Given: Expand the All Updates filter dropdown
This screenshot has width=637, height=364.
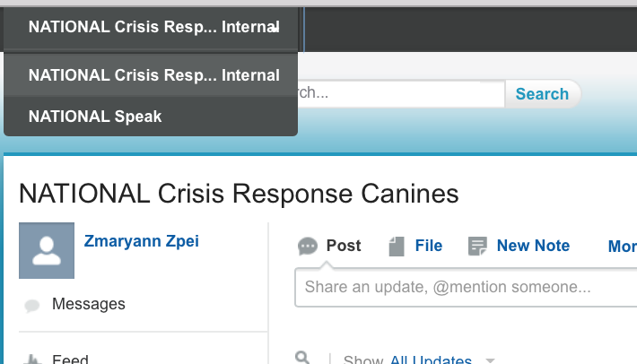Looking at the screenshot, I should (431, 360).
